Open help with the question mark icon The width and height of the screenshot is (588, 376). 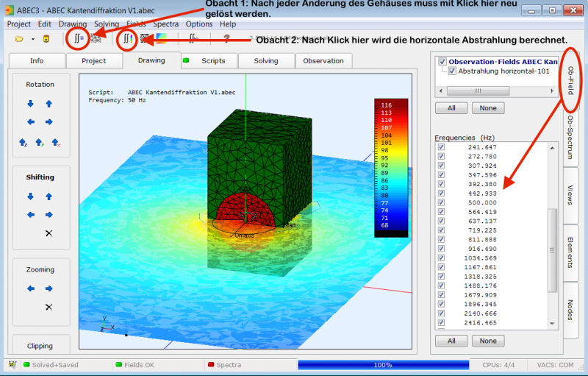226,38
